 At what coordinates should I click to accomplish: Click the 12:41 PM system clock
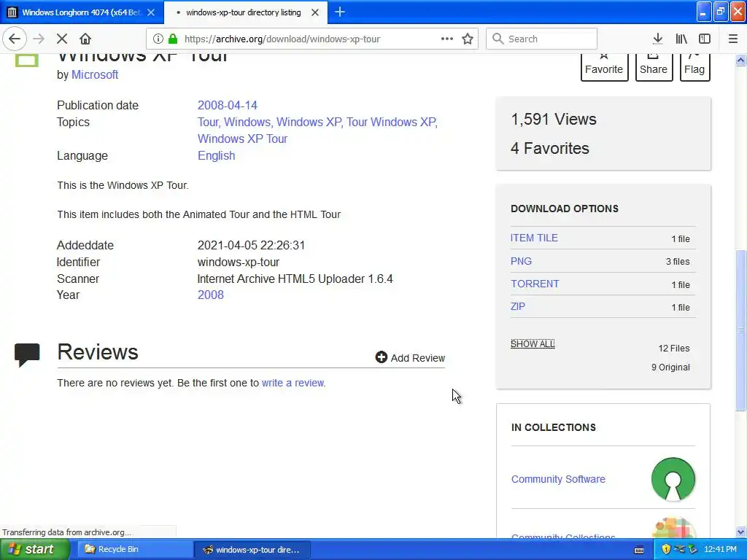720,550
